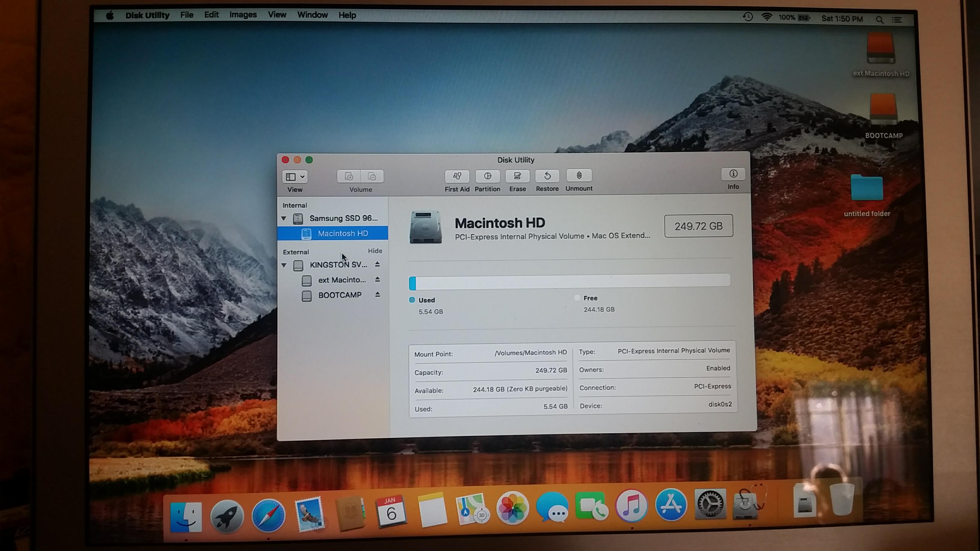Open Safari from the Dock
This screenshot has width=980, height=551.
click(268, 515)
